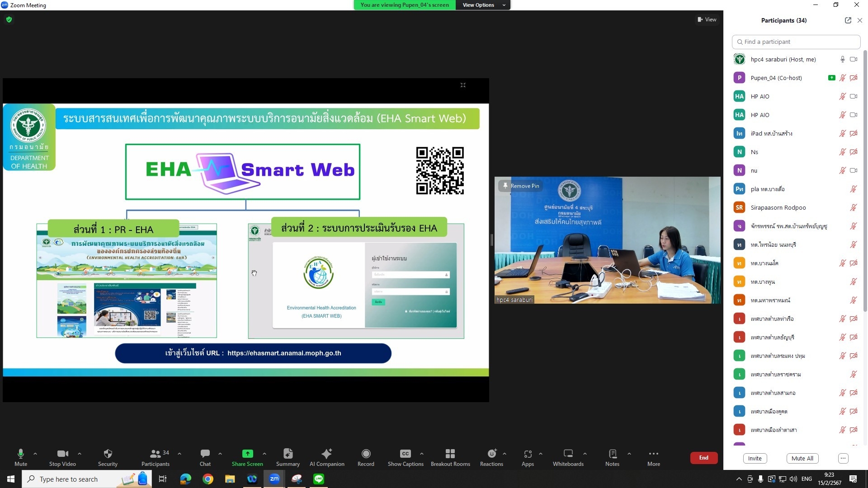Click the Participants panel ellipsis options button

[843, 458]
